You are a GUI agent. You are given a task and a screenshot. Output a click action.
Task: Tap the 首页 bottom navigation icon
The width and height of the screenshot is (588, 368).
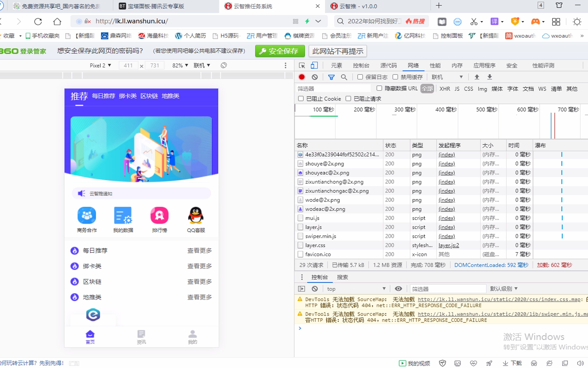(x=90, y=337)
